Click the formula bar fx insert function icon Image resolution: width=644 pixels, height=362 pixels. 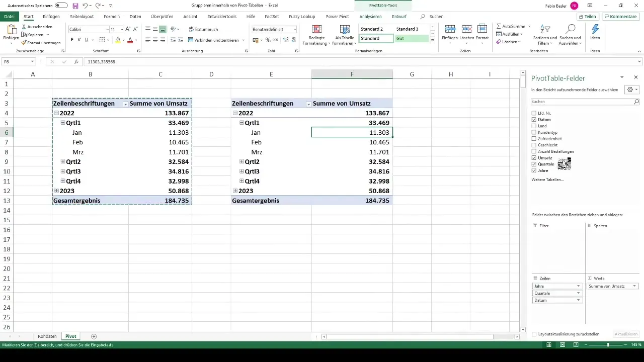click(x=76, y=61)
